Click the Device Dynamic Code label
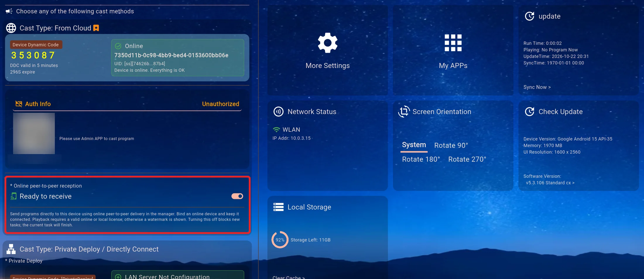Image resolution: width=644 pixels, height=279 pixels. click(36, 45)
